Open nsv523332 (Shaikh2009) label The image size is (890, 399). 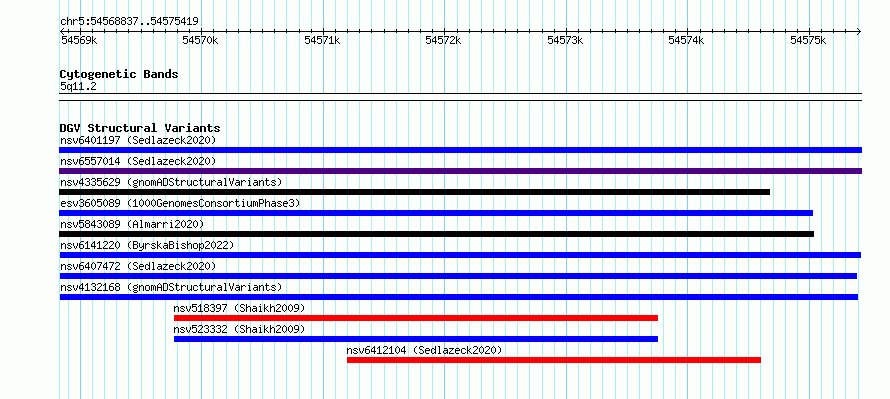pos(240,329)
